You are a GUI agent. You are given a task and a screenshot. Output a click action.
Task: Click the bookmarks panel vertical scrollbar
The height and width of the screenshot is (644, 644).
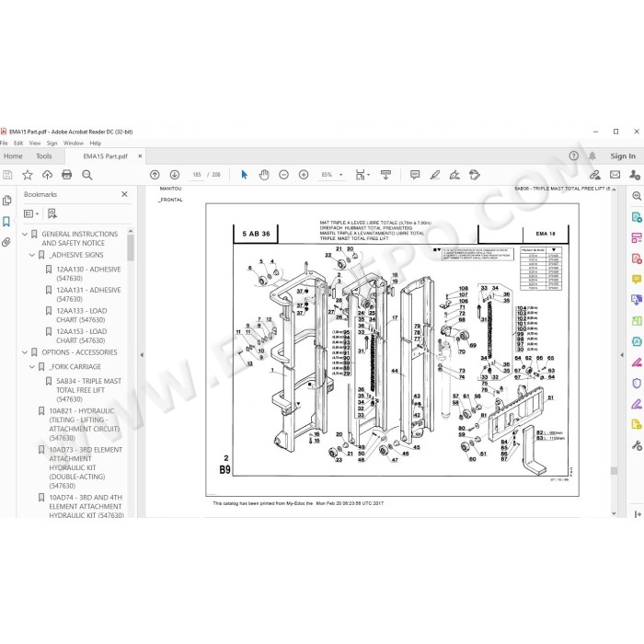point(131,247)
